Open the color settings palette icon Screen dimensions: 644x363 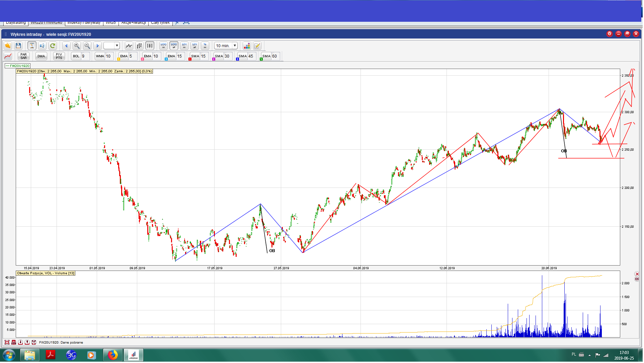coord(247,46)
